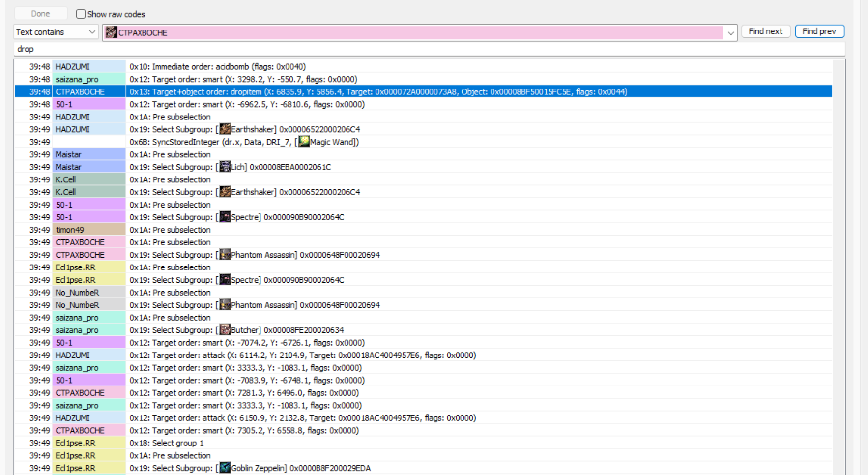The height and width of the screenshot is (475, 868).
Task: Click the Butcher hero icon
Action: pyautogui.click(x=225, y=330)
